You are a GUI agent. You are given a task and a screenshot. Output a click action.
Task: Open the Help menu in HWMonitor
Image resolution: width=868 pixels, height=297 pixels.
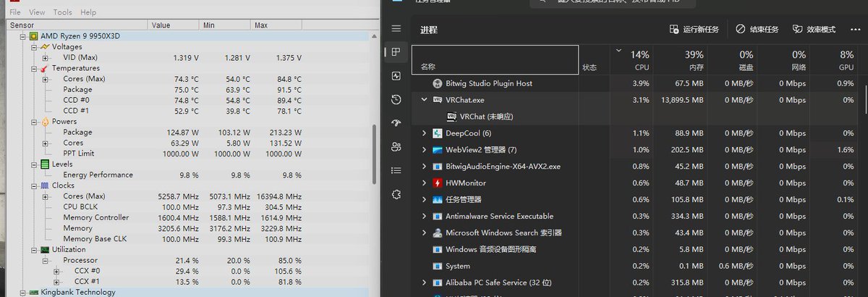pos(88,12)
